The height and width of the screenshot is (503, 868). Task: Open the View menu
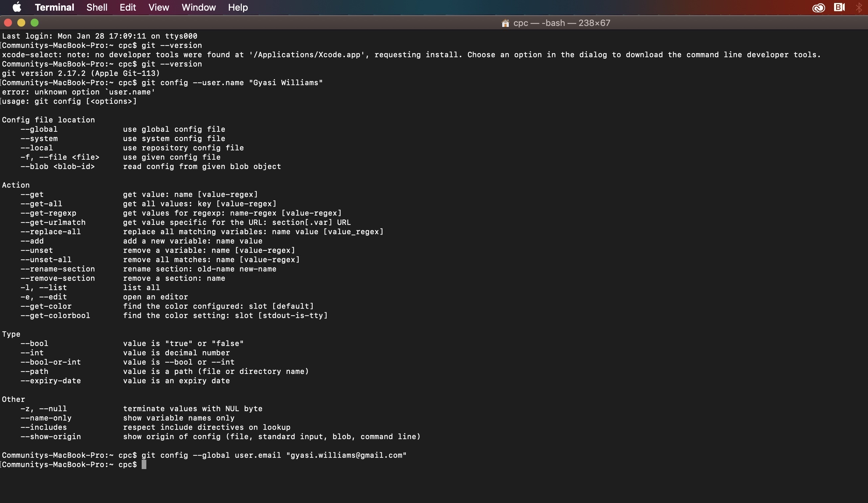(158, 7)
